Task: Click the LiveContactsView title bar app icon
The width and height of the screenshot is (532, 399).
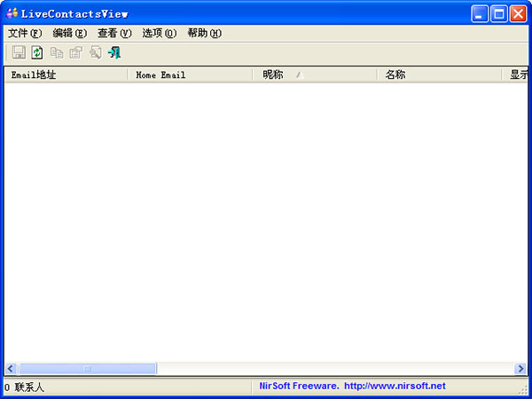Action: (12, 13)
